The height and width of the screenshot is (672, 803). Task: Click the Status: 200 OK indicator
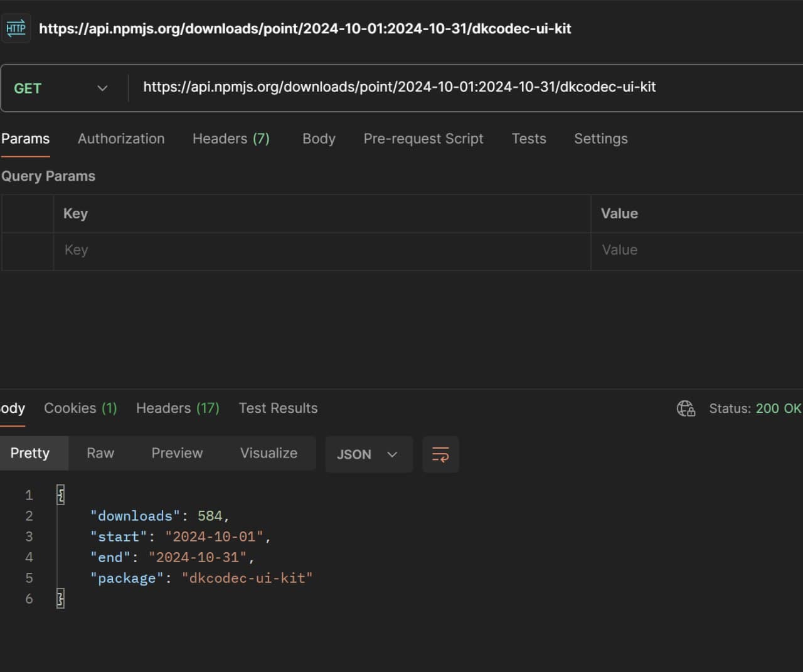[755, 408]
